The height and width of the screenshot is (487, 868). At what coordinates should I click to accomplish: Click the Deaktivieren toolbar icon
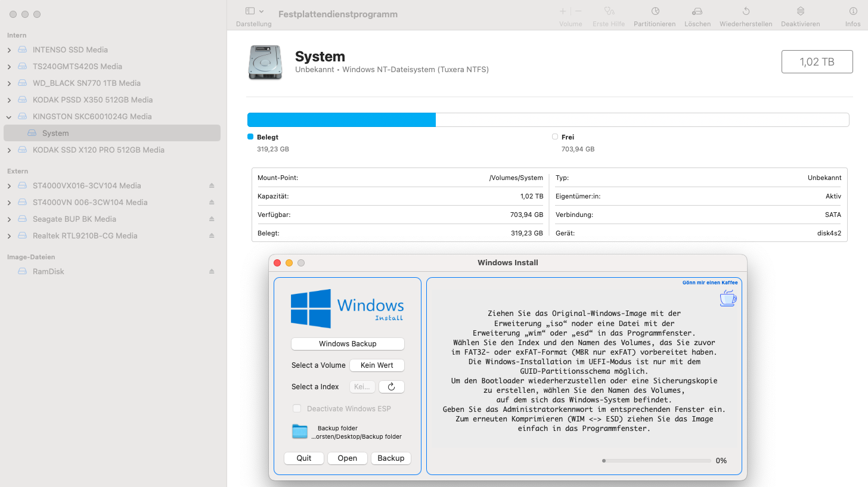click(800, 11)
